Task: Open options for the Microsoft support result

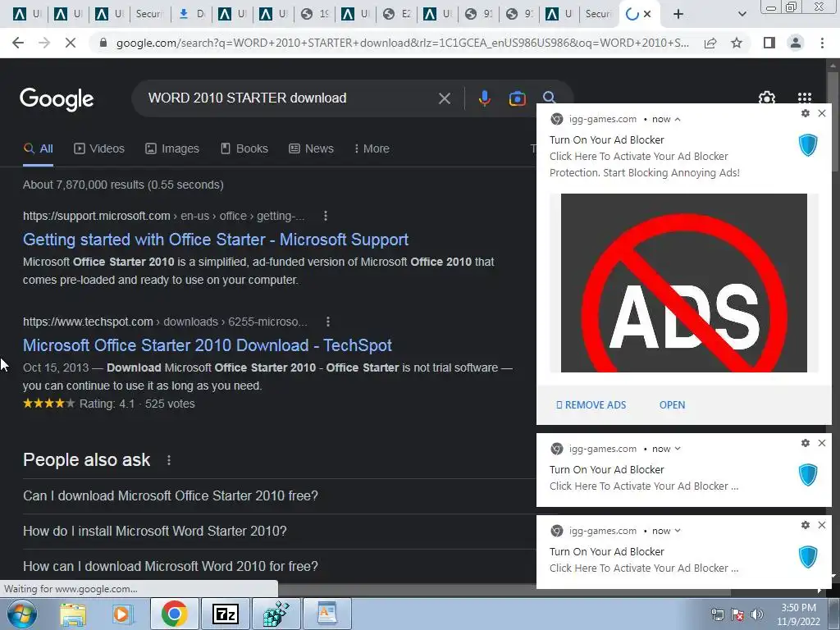Action: pos(325,216)
